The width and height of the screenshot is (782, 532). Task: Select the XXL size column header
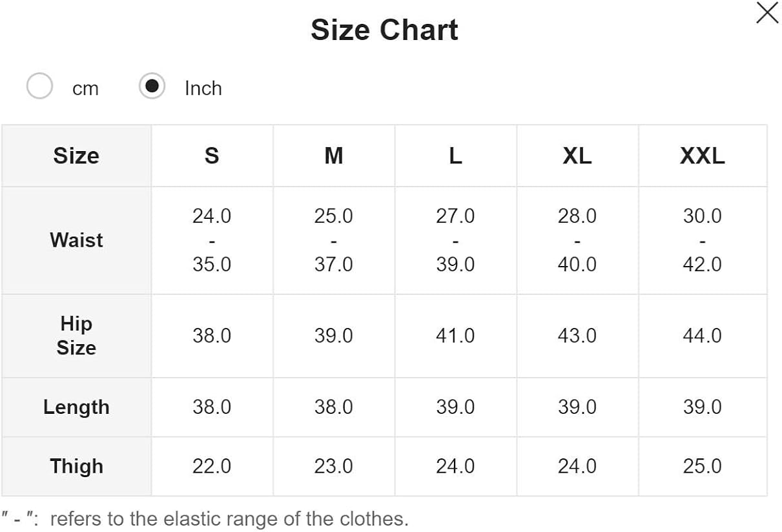(702, 156)
